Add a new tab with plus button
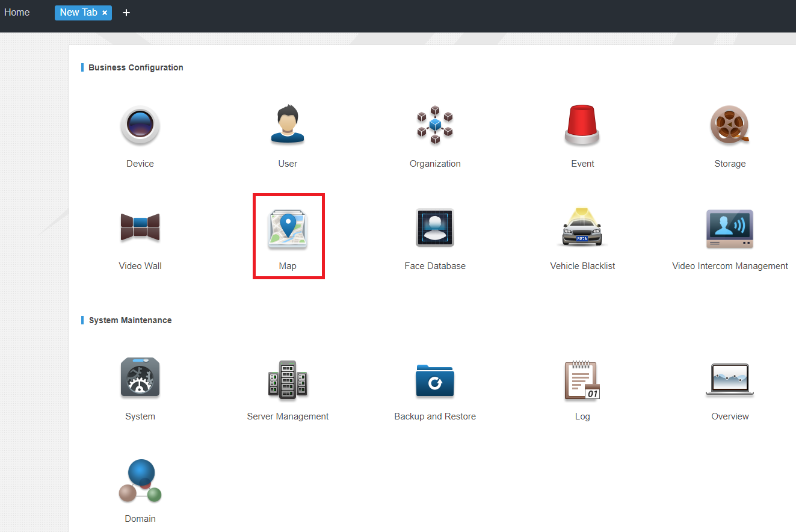Viewport: 796px width, 532px height. click(126, 13)
